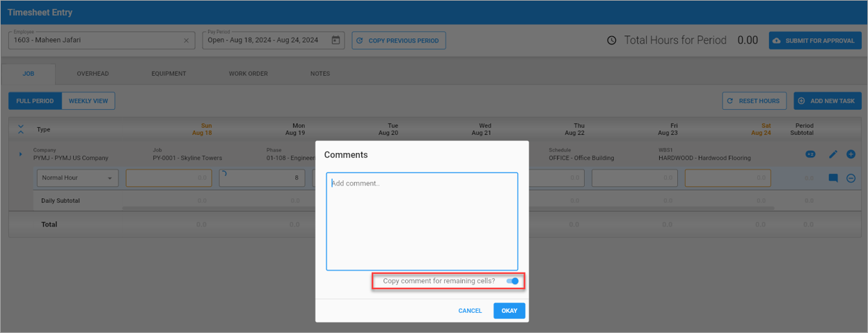Click SUBMIT FOR APPROVAL button
The height and width of the screenshot is (333, 868).
coord(815,40)
